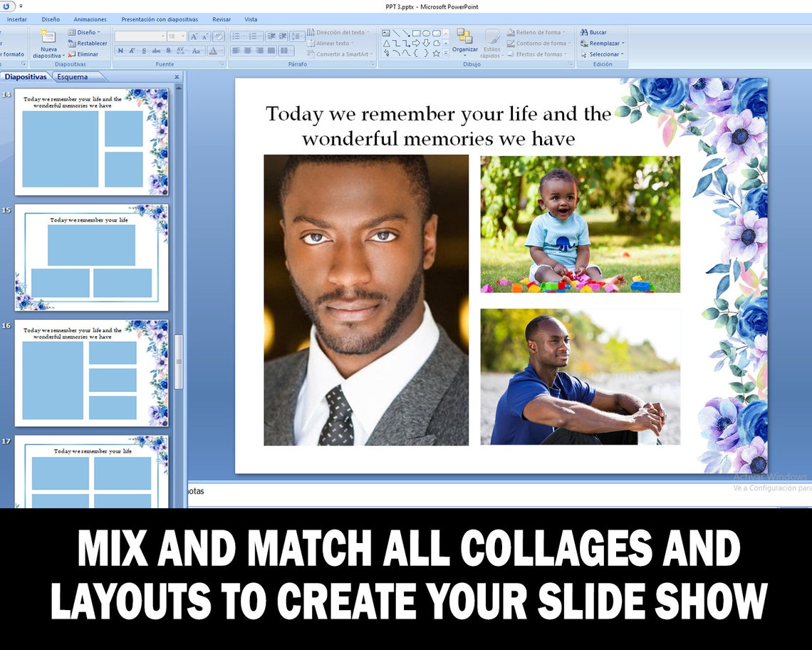The height and width of the screenshot is (650, 812).
Task: Click the Strikethrough icon in Fuente group
Action: (x=157, y=50)
